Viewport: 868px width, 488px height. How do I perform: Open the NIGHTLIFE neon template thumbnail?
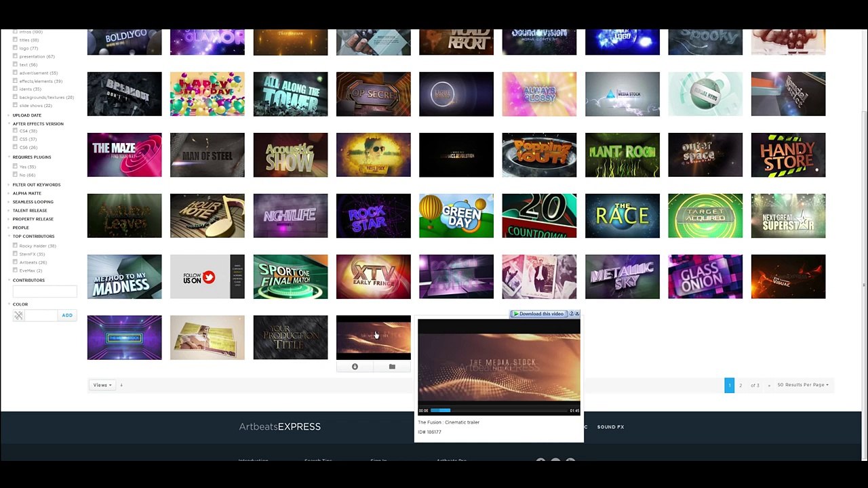[x=290, y=216]
